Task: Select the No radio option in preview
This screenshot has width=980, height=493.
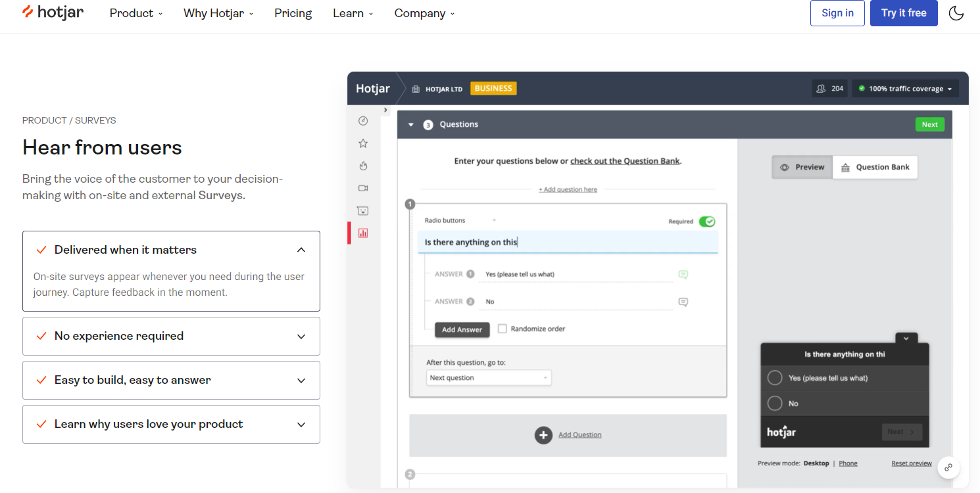Action: [775, 403]
